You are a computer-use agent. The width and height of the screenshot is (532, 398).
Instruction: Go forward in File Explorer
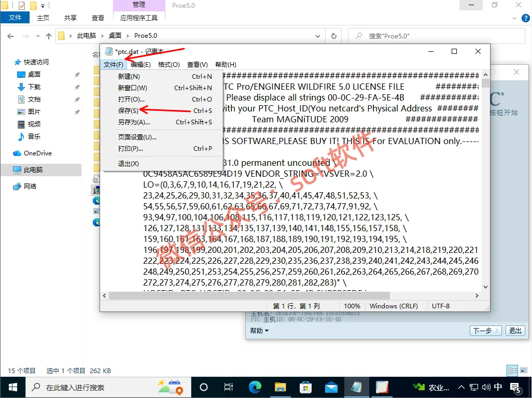pyautogui.click(x=26, y=36)
